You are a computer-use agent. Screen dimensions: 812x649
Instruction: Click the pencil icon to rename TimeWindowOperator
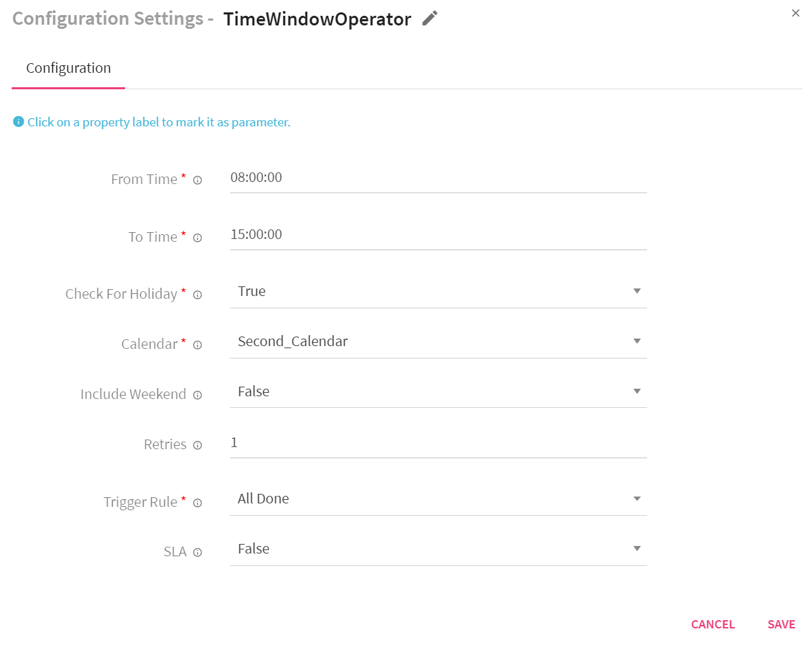click(x=429, y=19)
